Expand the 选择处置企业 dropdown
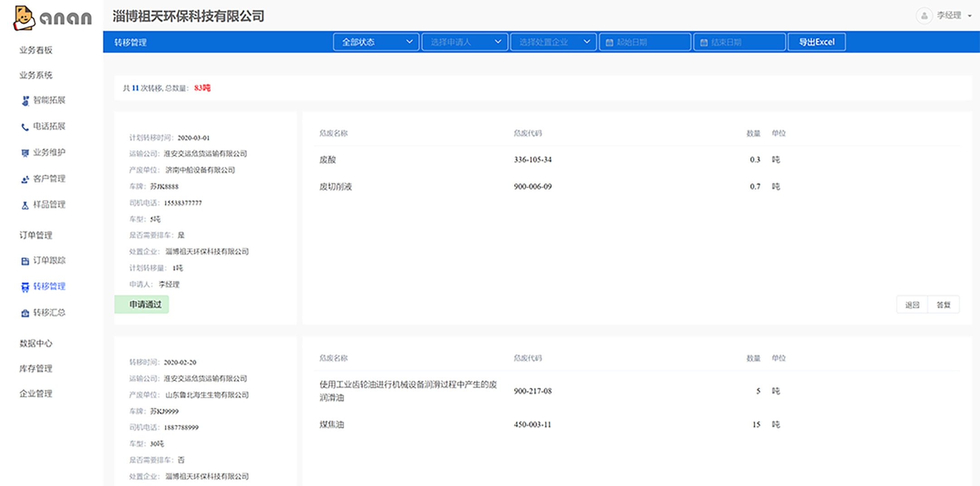This screenshot has height=486, width=980. [x=553, y=42]
